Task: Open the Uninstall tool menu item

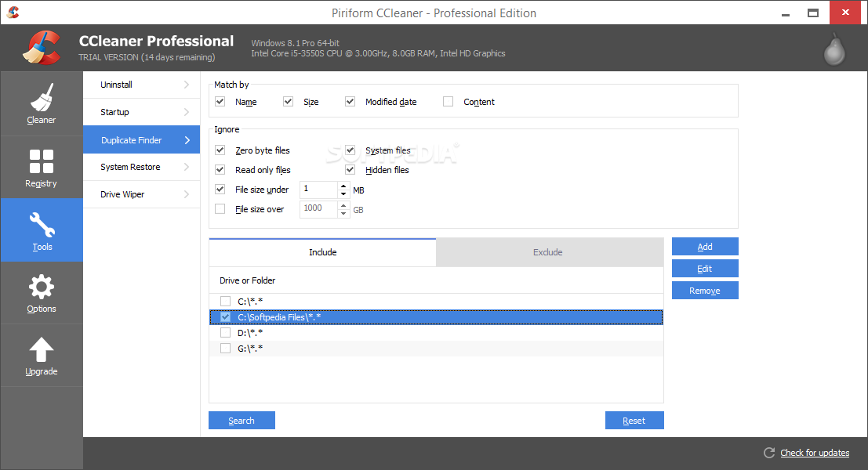Action: point(142,85)
